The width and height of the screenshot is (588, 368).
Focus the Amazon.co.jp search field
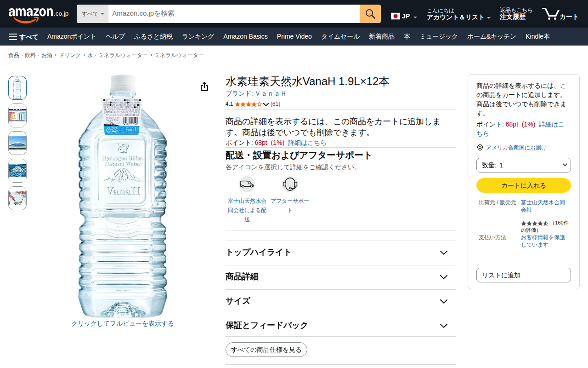click(x=234, y=14)
